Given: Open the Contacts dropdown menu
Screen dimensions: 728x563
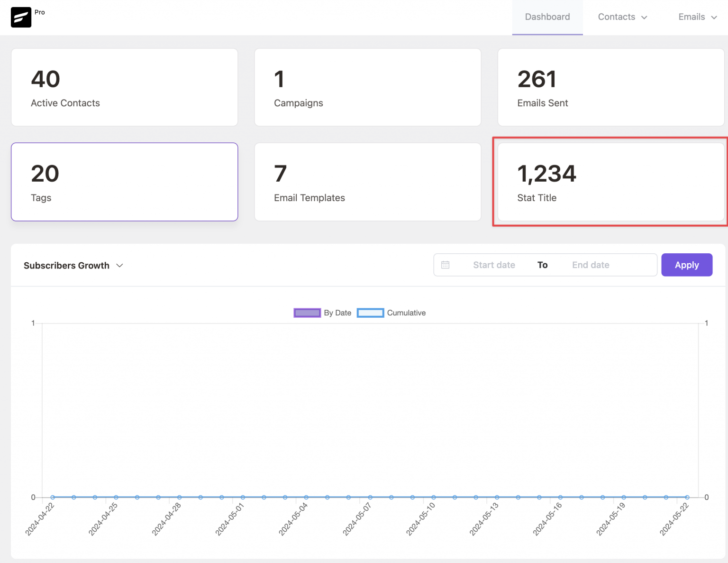Looking at the screenshot, I should pyautogui.click(x=621, y=17).
